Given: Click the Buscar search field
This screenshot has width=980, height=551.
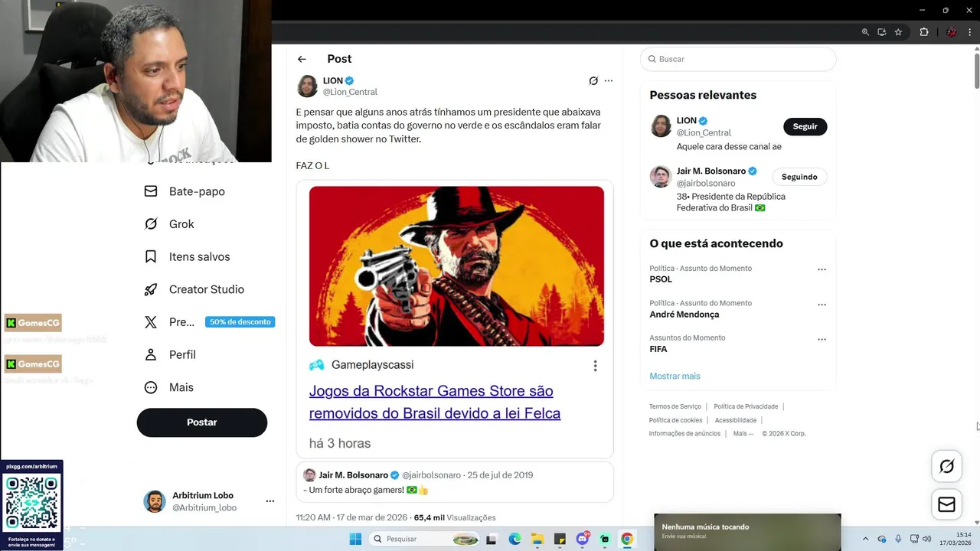Looking at the screenshot, I should point(738,59).
